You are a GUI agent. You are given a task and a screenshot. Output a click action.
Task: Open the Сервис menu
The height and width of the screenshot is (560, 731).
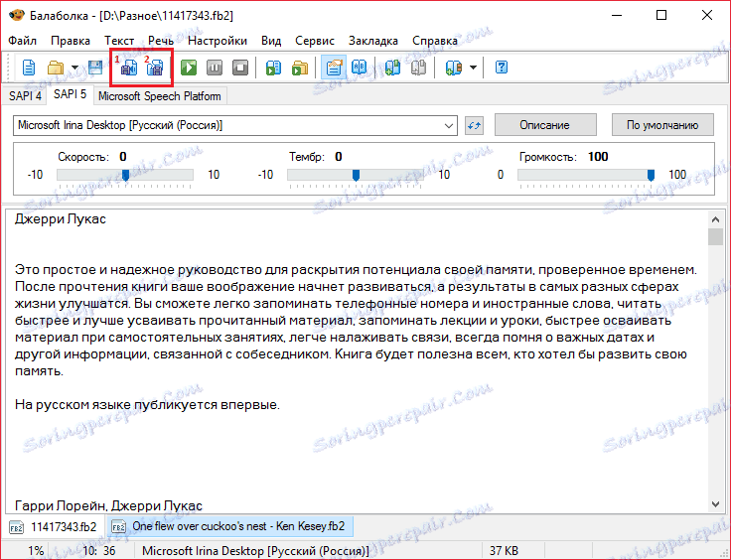tap(315, 41)
